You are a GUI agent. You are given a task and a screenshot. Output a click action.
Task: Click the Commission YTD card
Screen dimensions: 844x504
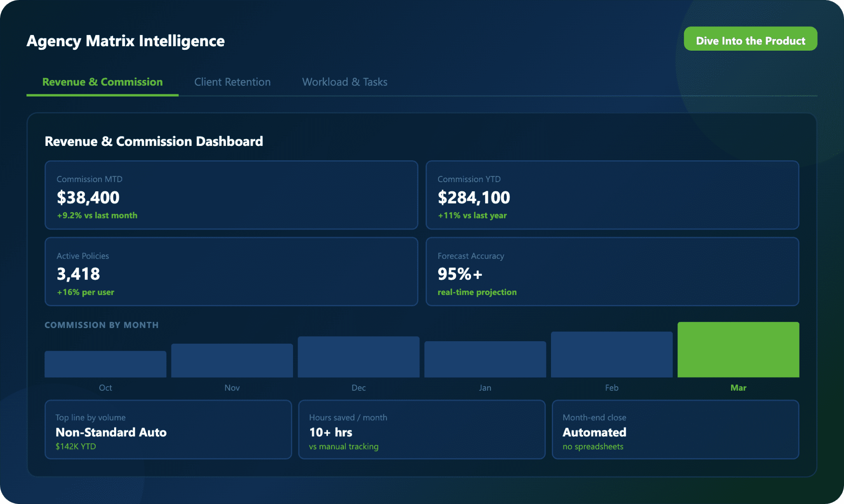(x=612, y=195)
